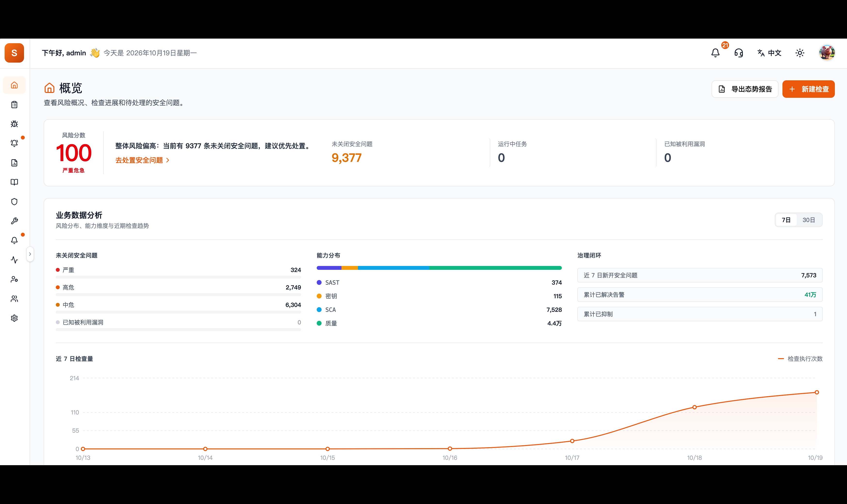Follow the 去处置安全问题 link
Image resolution: width=847 pixels, height=504 pixels.
(142, 160)
